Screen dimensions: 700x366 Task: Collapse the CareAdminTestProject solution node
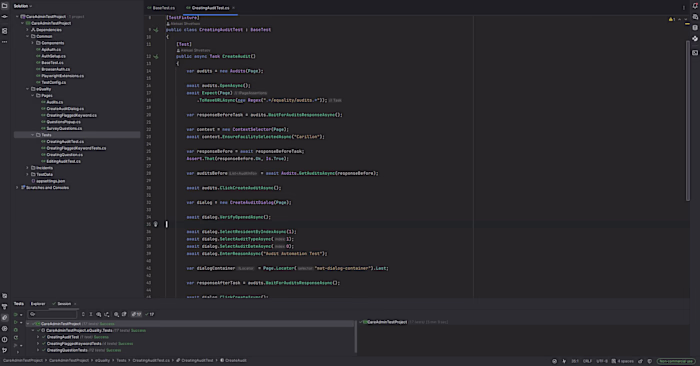[17, 17]
